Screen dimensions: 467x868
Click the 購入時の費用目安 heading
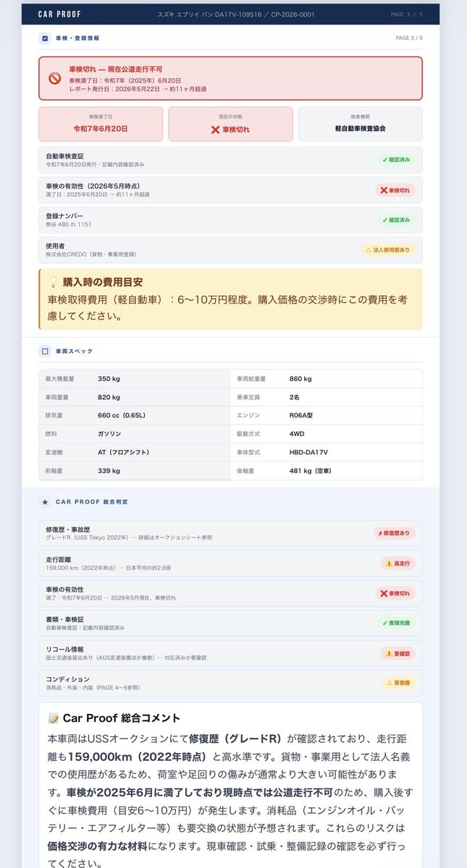pos(103,282)
